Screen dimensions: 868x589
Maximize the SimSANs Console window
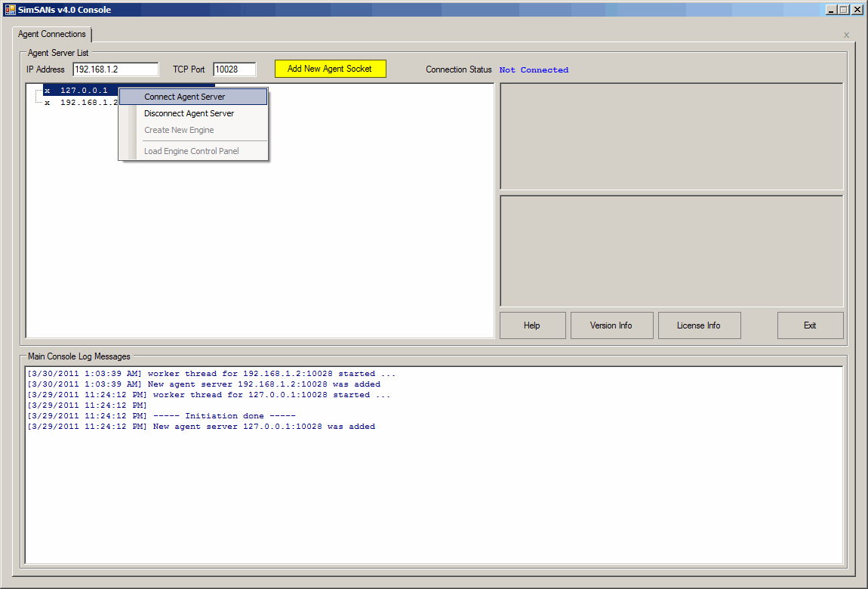(x=844, y=10)
